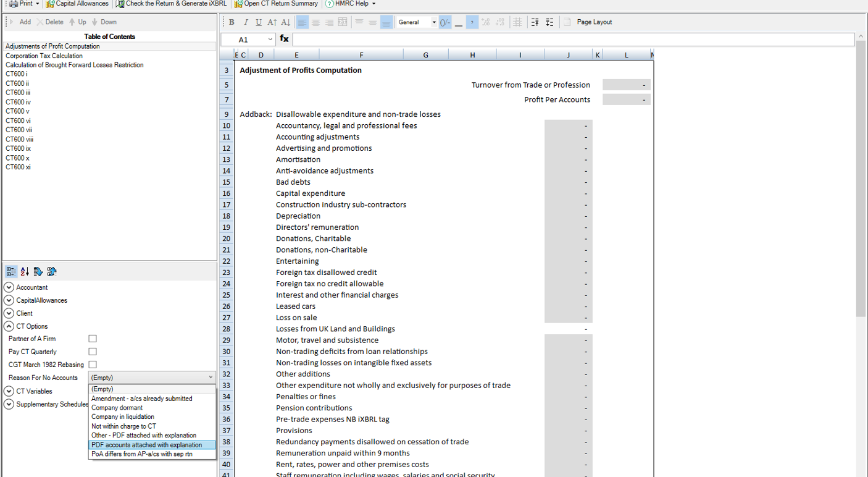Expand the Client section
Screen dimensions: 868x477
pyautogui.click(x=9, y=313)
